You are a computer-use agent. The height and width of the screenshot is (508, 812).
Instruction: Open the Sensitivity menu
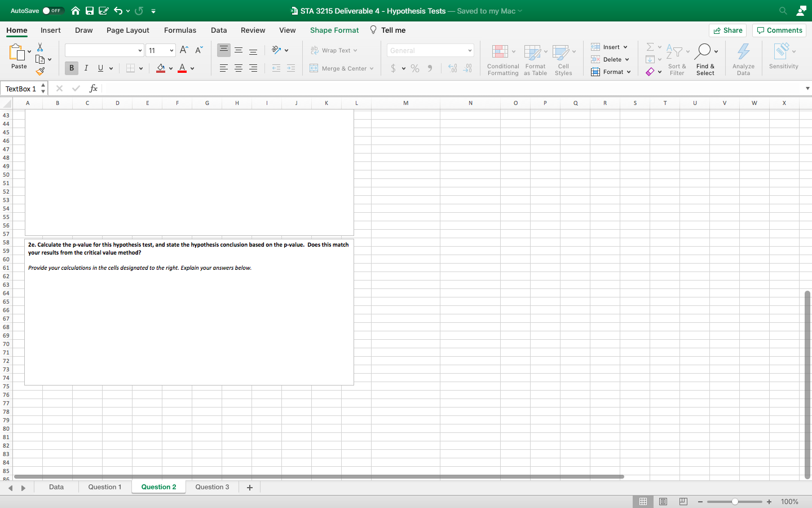point(783,56)
